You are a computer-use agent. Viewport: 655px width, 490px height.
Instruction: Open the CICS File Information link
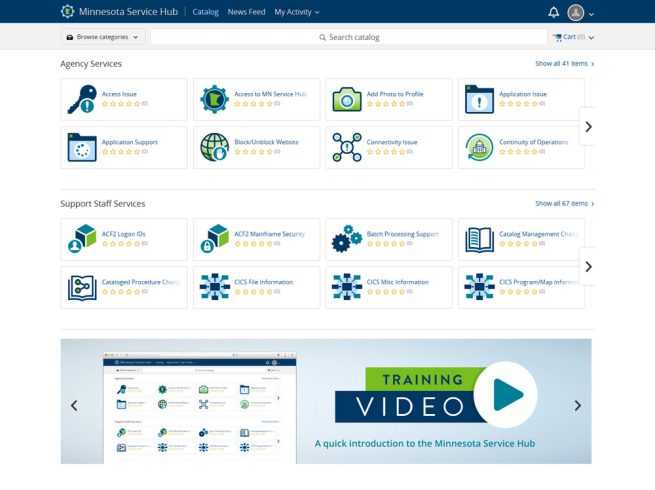pyautogui.click(x=264, y=282)
